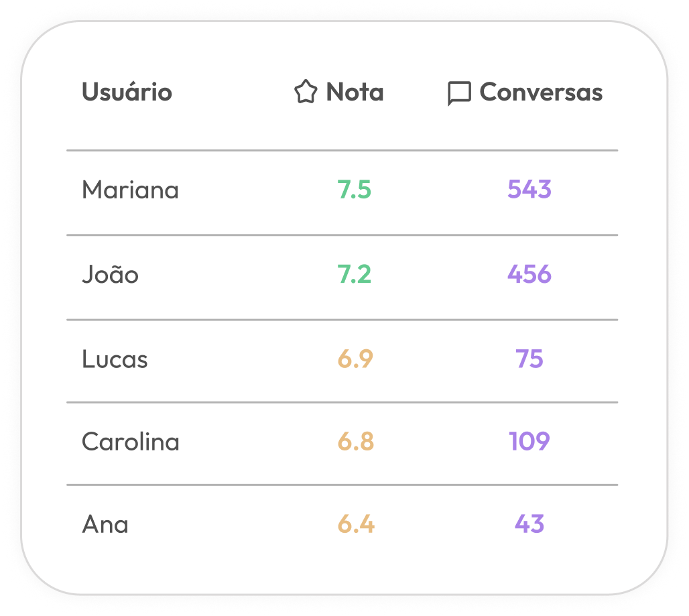Image resolution: width=689 pixels, height=616 pixels.
Task: Sort by the Nota column header
Action: 355,92
